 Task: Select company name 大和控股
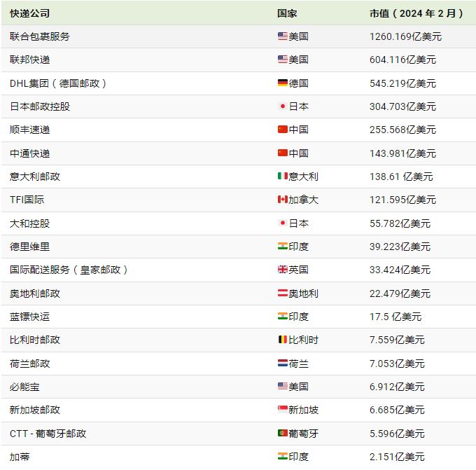pyautogui.click(x=29, y=223)
